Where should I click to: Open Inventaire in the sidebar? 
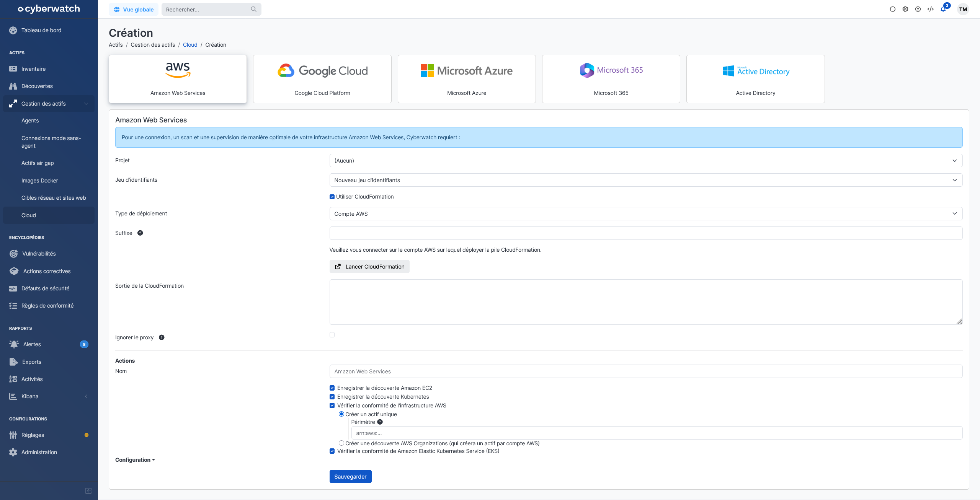click(33, 69)
